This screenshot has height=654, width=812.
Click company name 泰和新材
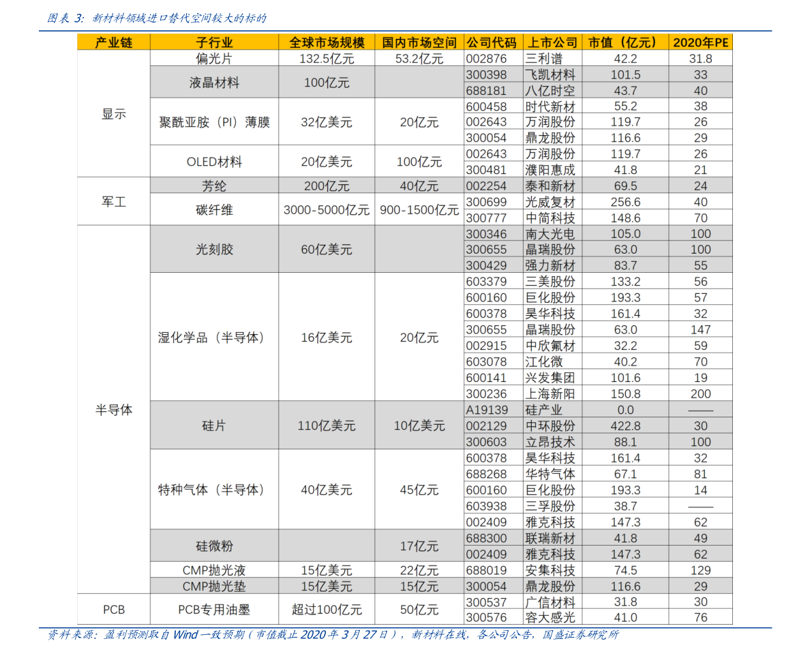[x=550, y=185]
